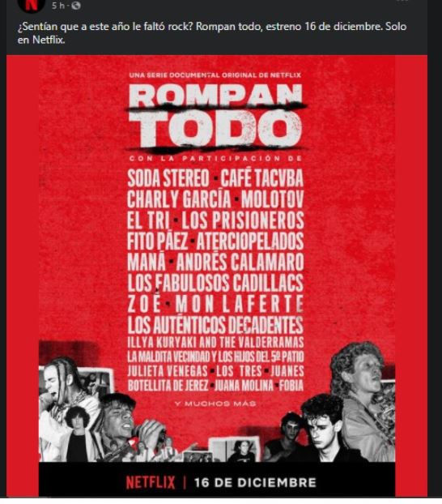Open the '5 h' post timestamp link
This screenshot has width=442, height=504.
57,6
